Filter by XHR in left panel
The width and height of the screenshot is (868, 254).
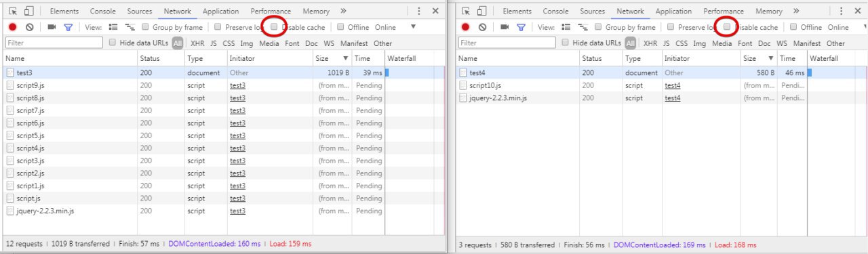pos(197,43)
